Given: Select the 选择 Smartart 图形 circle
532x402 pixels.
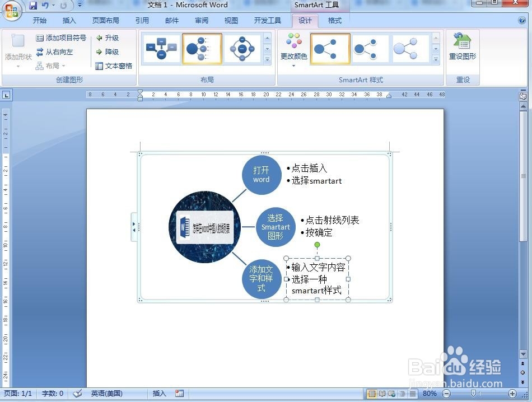Looking at the screenshot, I should (276, 227).
